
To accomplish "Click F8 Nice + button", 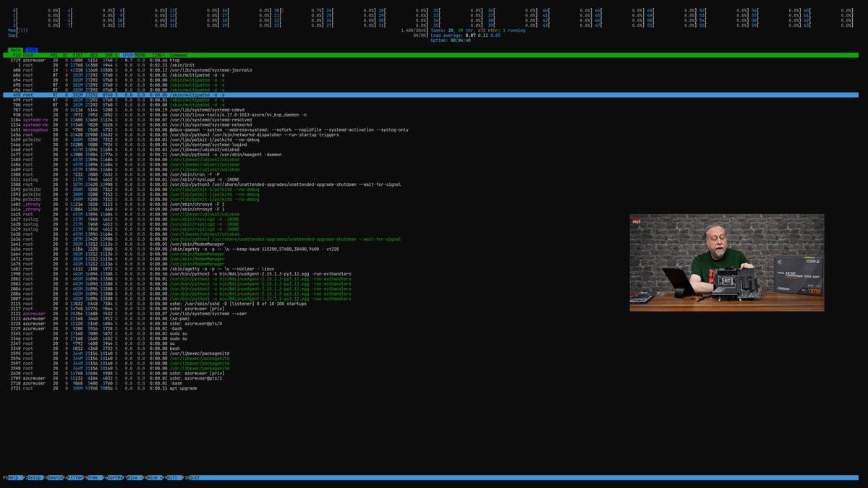I will [153, 478].
